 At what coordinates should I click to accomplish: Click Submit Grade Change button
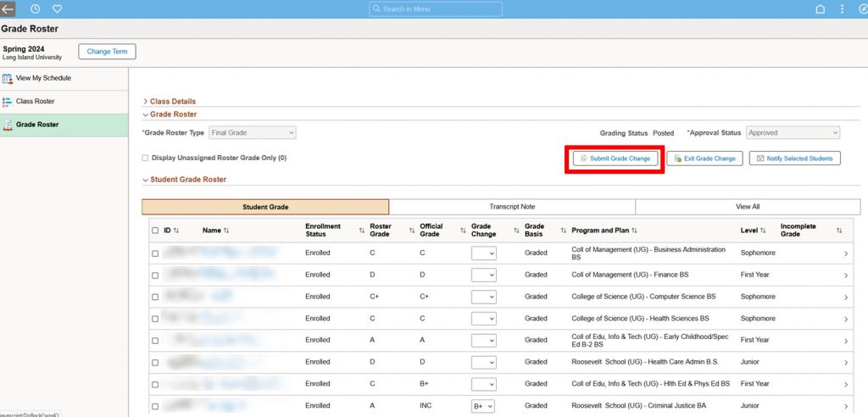pos(615,158)
